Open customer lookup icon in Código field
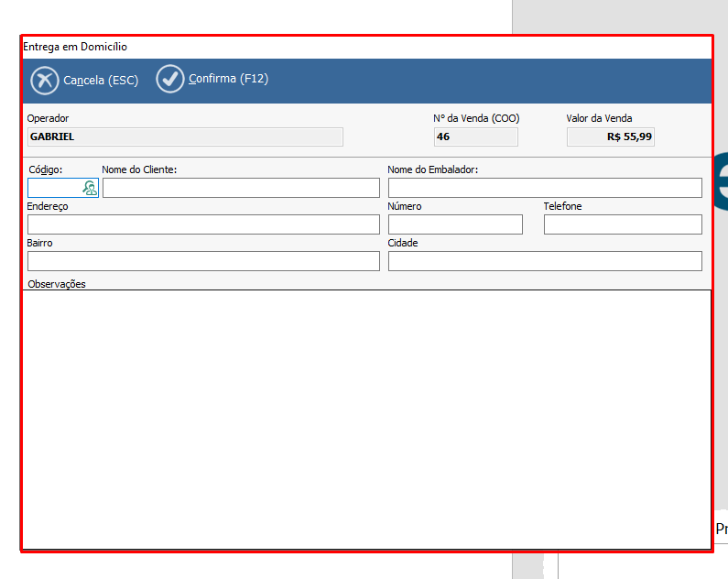The height and width of the screenshot is (579, 728). click(x=89, y=188)
